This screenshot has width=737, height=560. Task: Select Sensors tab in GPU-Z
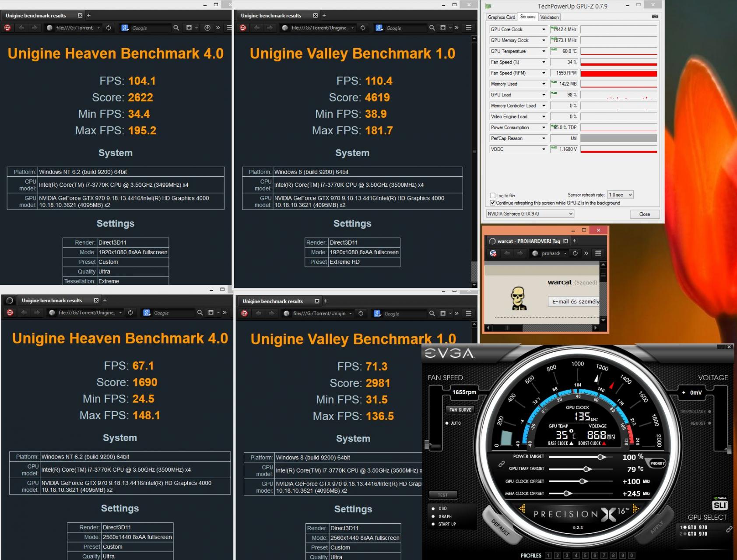tap(527, 17)
